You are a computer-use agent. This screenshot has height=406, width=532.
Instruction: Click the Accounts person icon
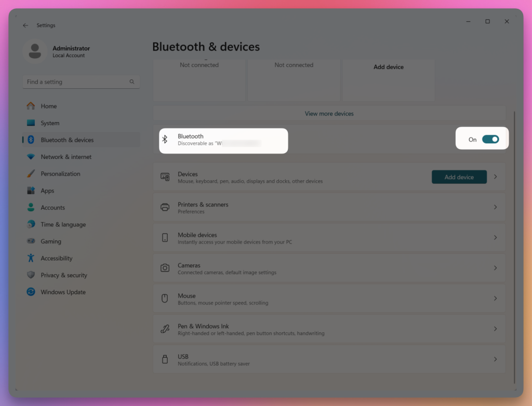(x=31, y=207)
